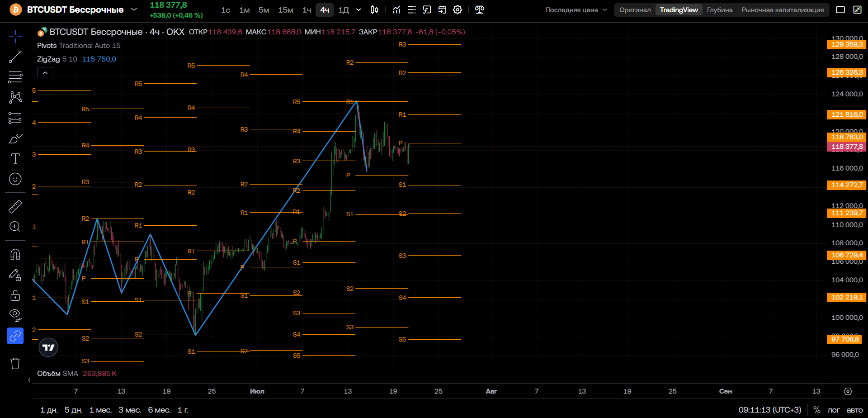Screen dimensions: 868x418
Task: Open time axis settings target icon
Action: point(848,391)
